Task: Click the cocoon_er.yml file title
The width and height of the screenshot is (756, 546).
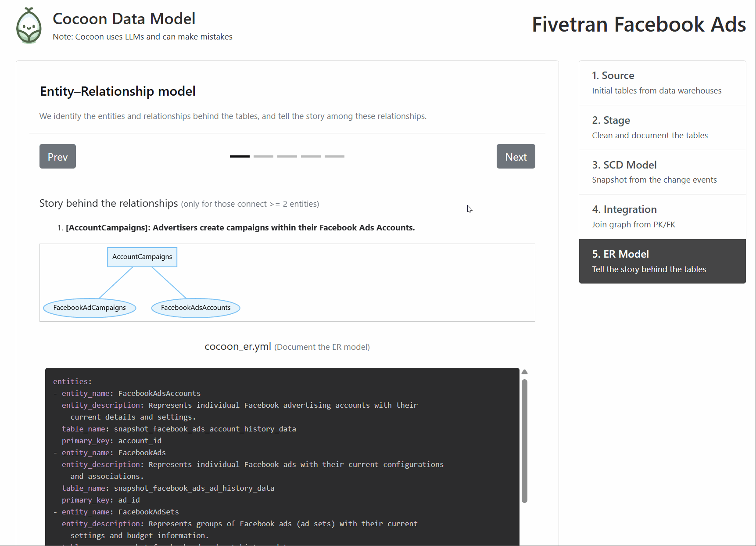Action: [238, 346]
